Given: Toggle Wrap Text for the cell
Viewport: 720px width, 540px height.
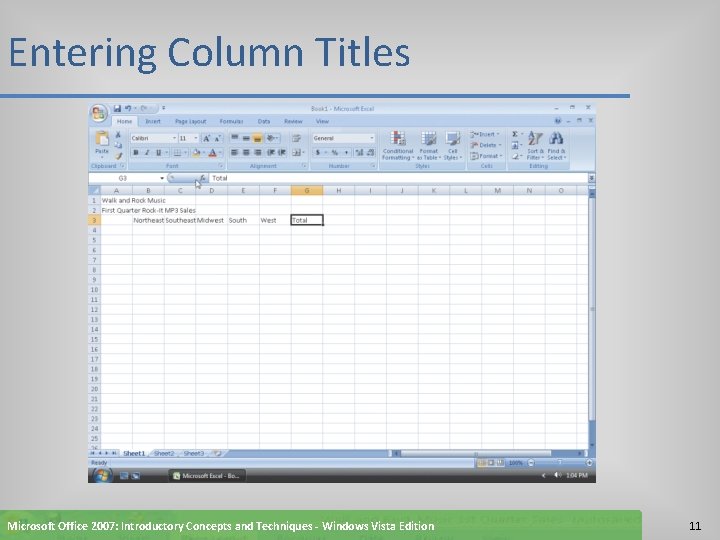Looking at the screenshot, I should (x=297, y=138).
